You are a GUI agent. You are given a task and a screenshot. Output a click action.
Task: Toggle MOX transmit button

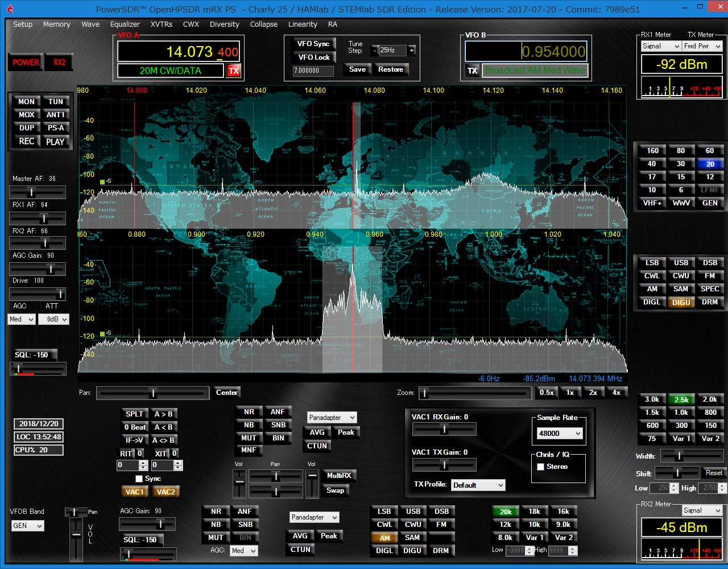pos(27,114)
